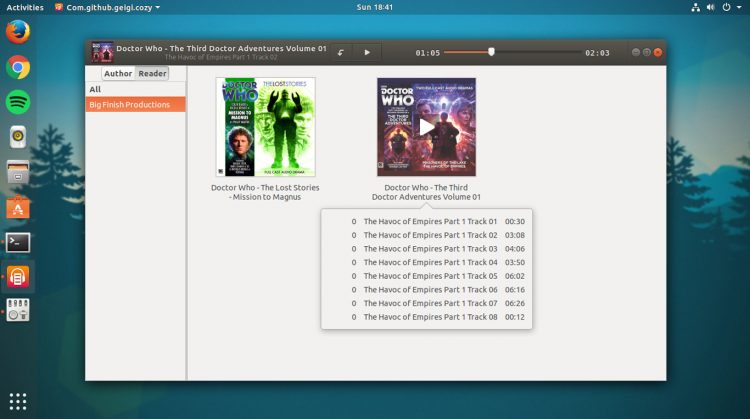Select The Havoc of Empires Part 1 Track 01
The height and width of the screenshot is (419, 750).
(x=426, y=221)
